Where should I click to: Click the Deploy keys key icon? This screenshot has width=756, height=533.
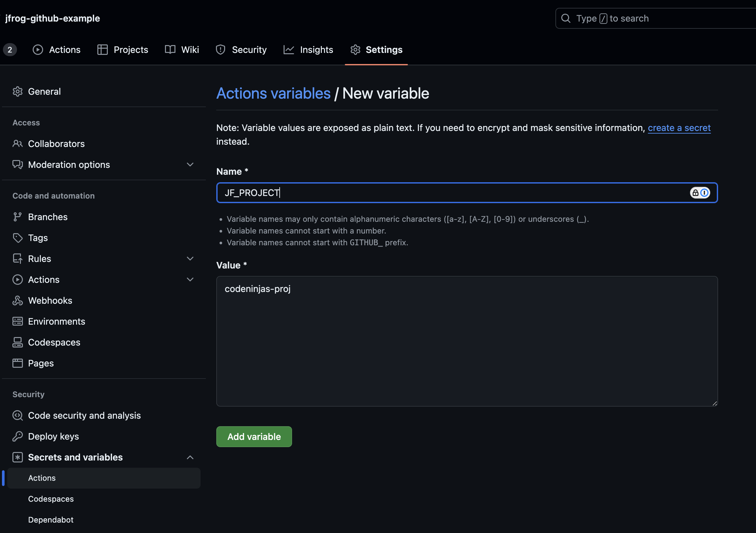coord(17,436)
